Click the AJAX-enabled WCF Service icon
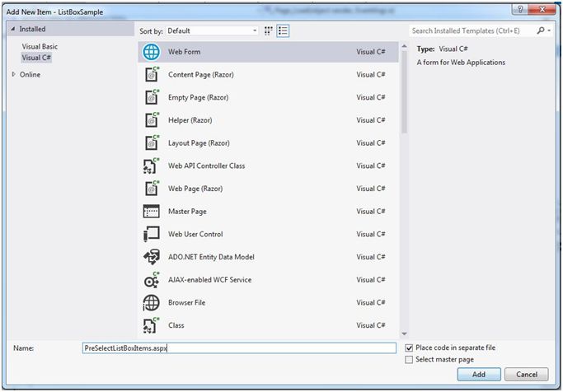 151,280
